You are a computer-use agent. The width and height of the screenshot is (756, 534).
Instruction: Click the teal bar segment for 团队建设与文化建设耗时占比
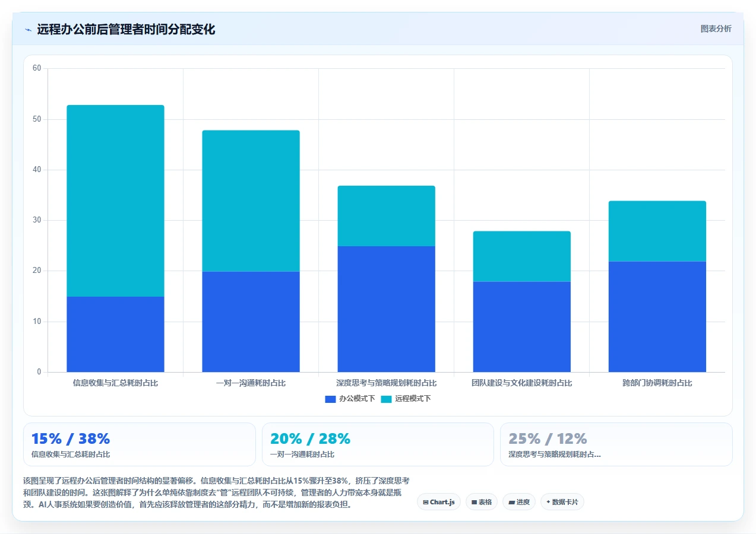pos(521,256)
